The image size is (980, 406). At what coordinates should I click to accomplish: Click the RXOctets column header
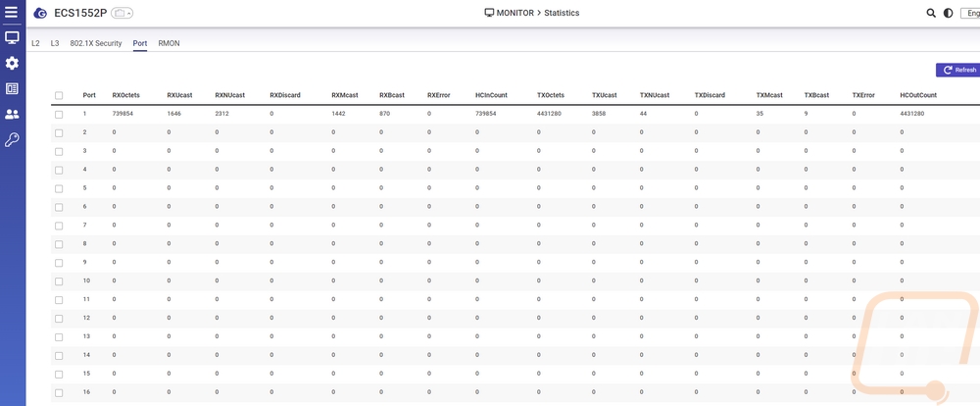[123, 95]
